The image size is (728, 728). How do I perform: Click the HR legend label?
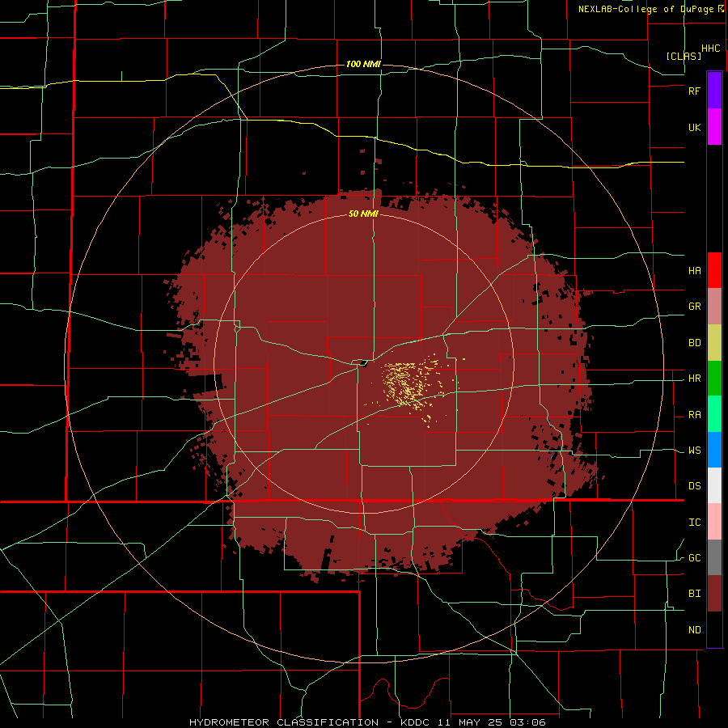[x=694, y=379]
